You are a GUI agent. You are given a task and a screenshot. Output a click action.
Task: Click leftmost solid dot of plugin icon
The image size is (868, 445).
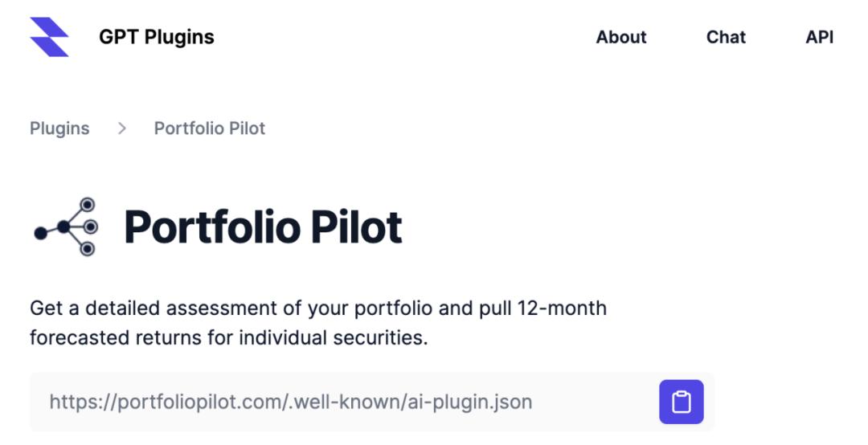pos(39,233)
